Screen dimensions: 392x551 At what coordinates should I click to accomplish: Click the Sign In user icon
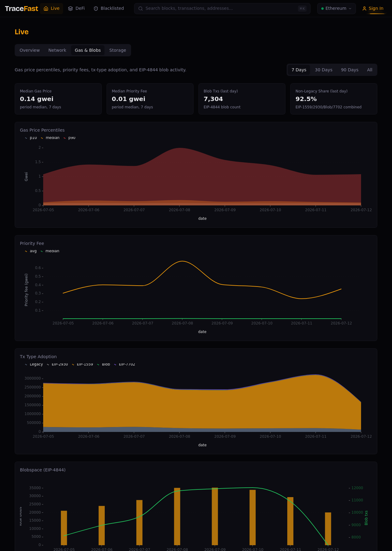364,9
